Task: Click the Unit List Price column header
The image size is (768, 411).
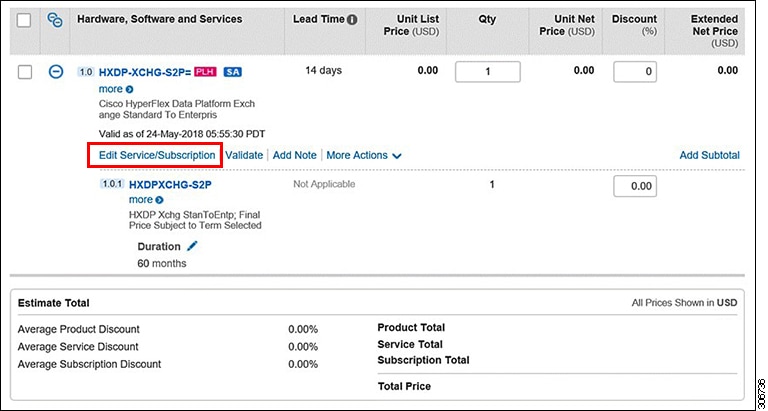Action: 411,25
